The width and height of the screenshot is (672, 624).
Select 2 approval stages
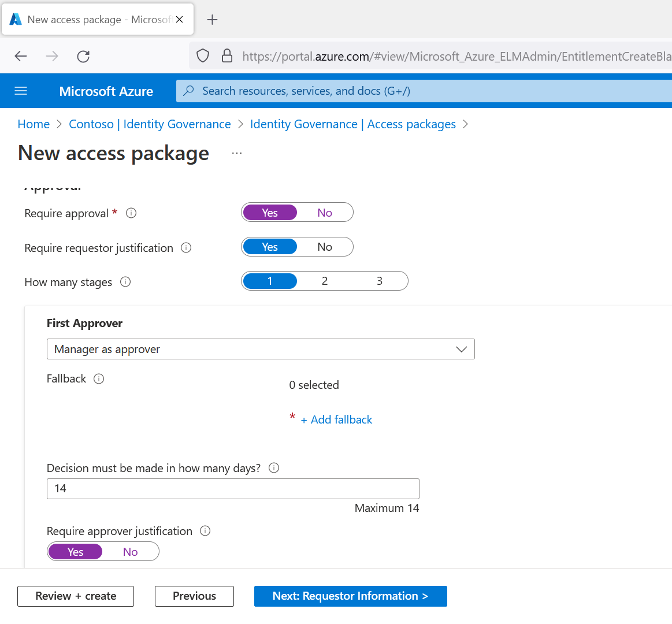pyautogui.click(x=324, y=281)
